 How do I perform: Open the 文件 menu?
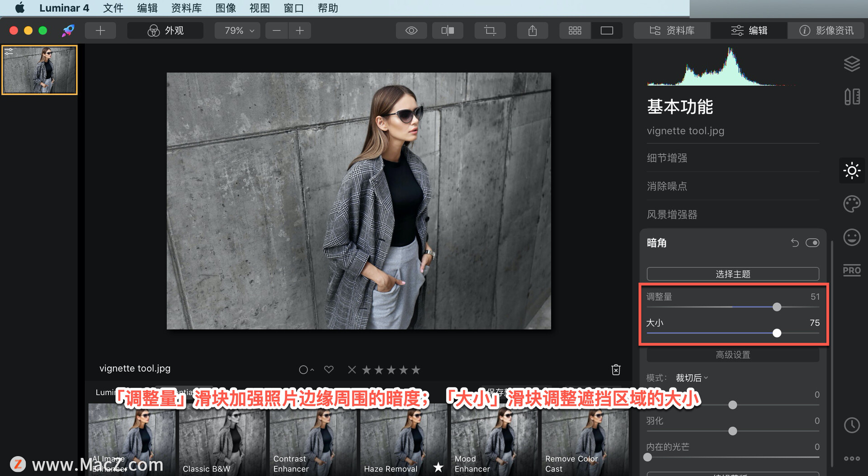coord(113,8)
